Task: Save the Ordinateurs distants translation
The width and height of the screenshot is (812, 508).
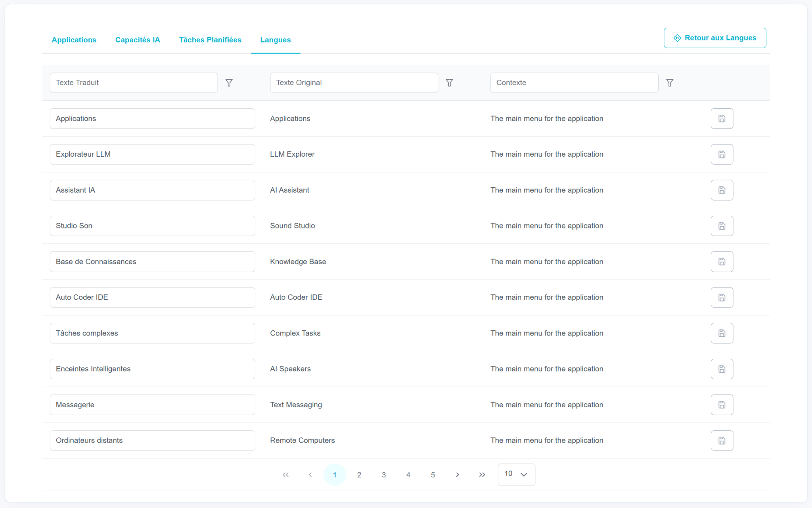Action: tap(722, 440)
